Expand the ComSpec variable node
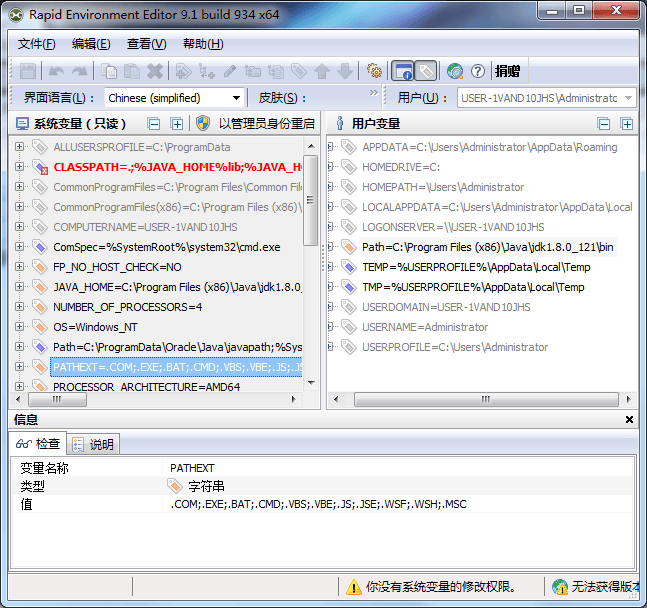The width and height of the screenshot is (647, 608). click(x=19, y=246)
